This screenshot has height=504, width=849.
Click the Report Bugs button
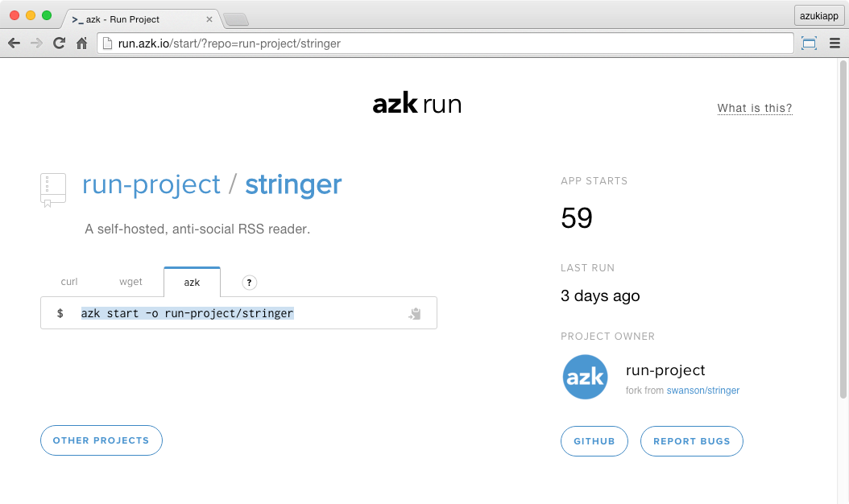pyautogui.click(x=691, y=441)
